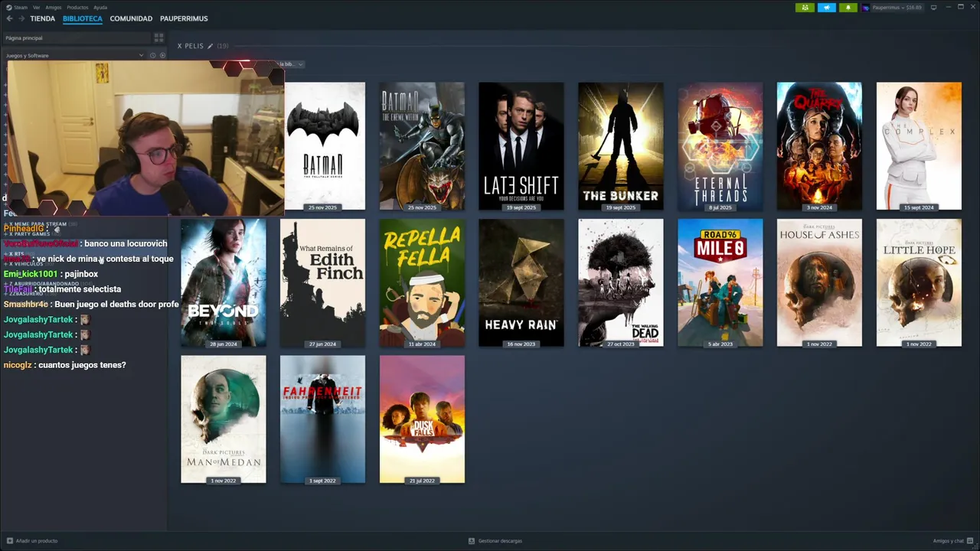Expand the Juegos y Software filter dropdown
The image size is (980, 551).
click(74, 55)
